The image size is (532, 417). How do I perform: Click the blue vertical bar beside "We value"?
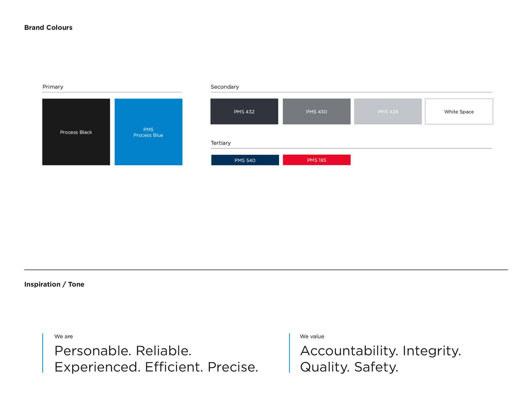(289, 353)
